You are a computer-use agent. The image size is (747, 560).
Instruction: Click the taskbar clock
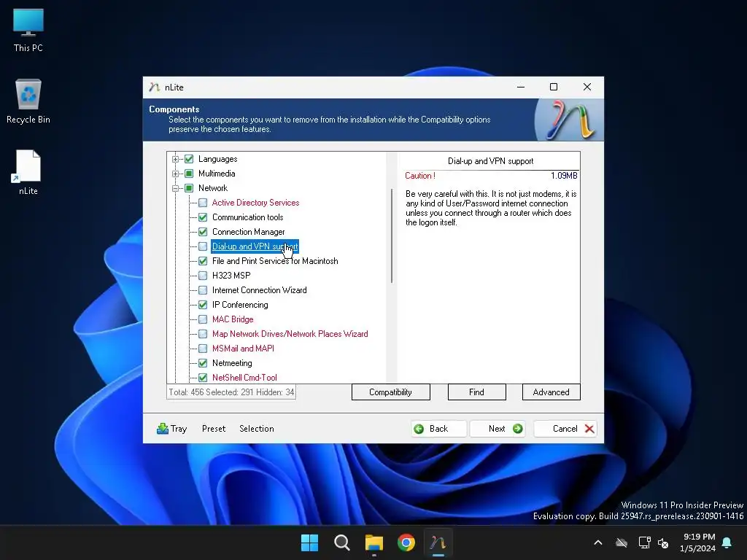coord(698,542)
